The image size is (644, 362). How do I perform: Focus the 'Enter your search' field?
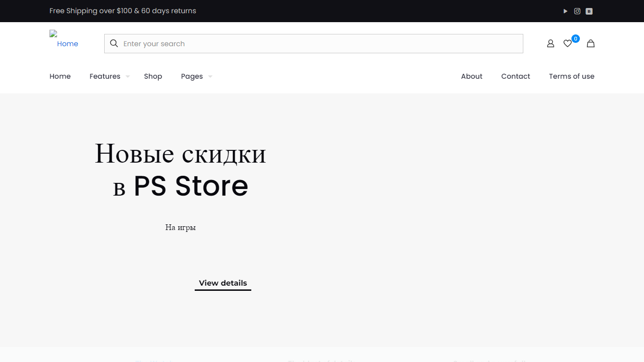314,43
